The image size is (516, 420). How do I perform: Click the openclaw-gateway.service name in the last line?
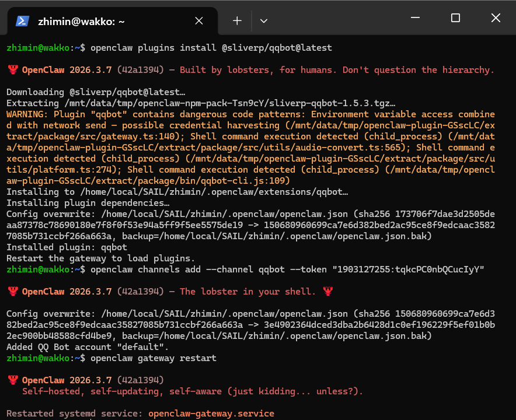(x=211, y=414)
